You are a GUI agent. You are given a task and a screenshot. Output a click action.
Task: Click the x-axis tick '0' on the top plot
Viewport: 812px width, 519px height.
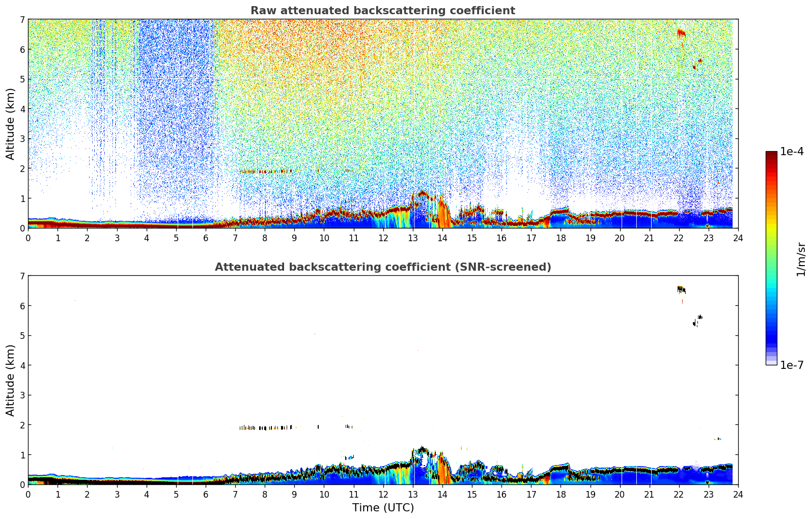coord(28,238)
